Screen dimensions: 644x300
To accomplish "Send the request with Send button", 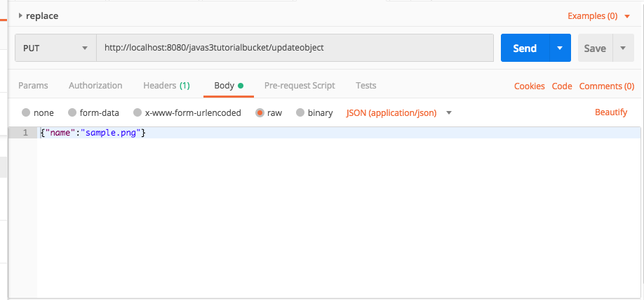I will point(525,48).
